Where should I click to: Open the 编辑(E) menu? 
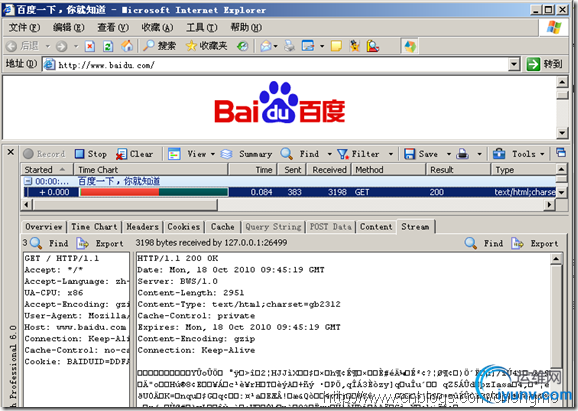point(69,28)
